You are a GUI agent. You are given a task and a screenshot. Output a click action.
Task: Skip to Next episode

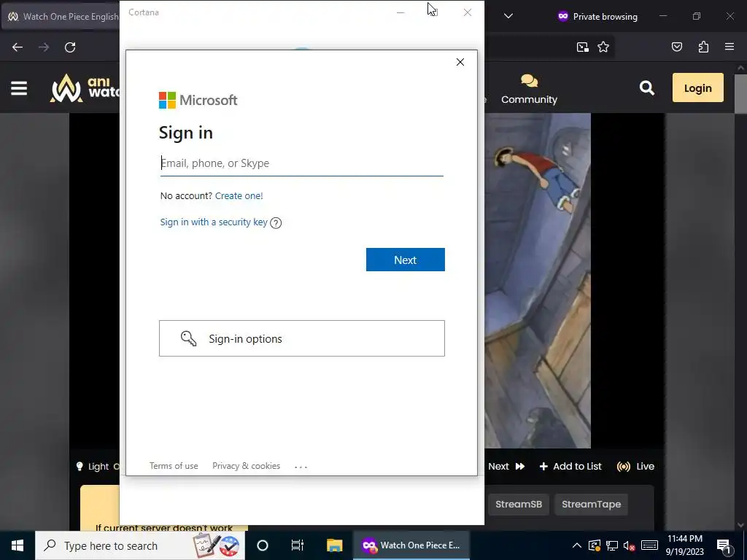pyautogui.click(x=506, y=466)
